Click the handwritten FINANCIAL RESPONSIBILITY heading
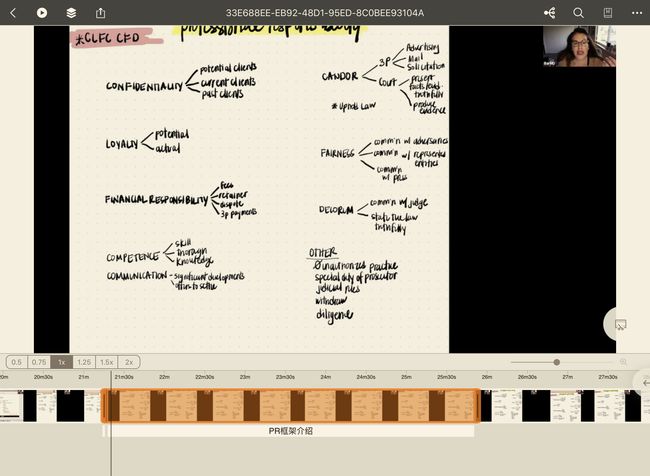Image resolution: width=650 pixels, height=476 pixels. (156, 200)
